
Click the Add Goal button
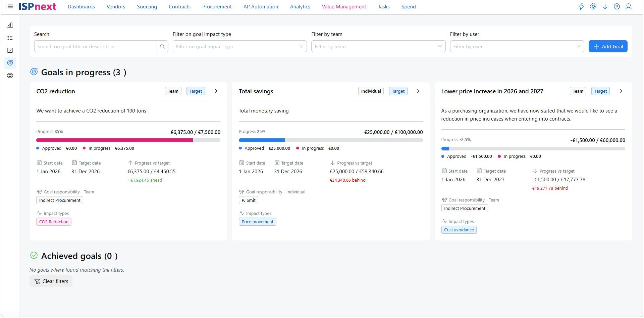(x=608, y=46)
